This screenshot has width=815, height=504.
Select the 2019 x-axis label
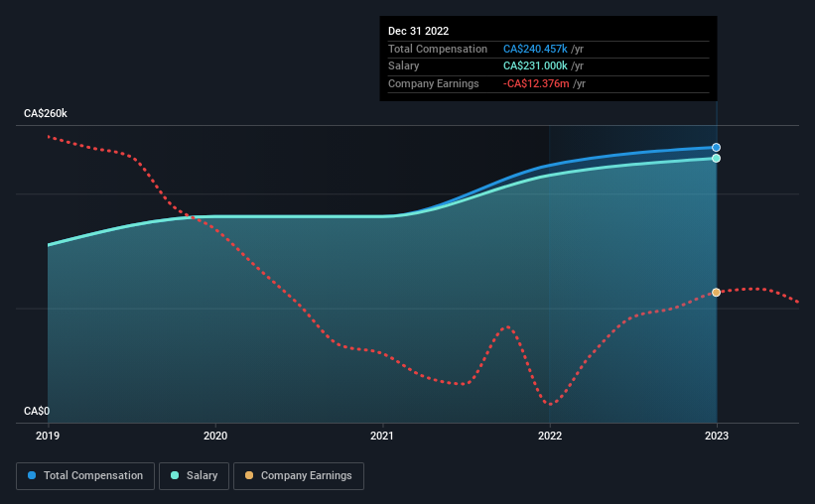tap(48, 436)
